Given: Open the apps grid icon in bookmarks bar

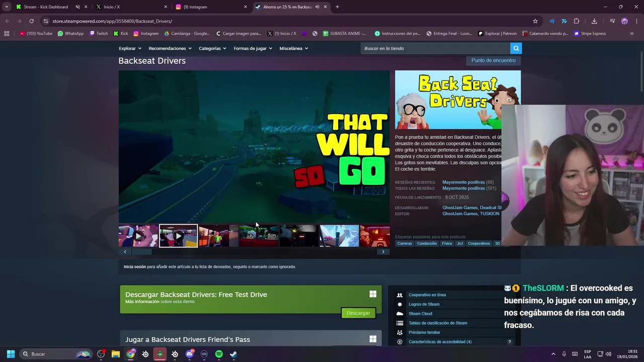Looking at the screenshot, I should (x=7, y=34).
